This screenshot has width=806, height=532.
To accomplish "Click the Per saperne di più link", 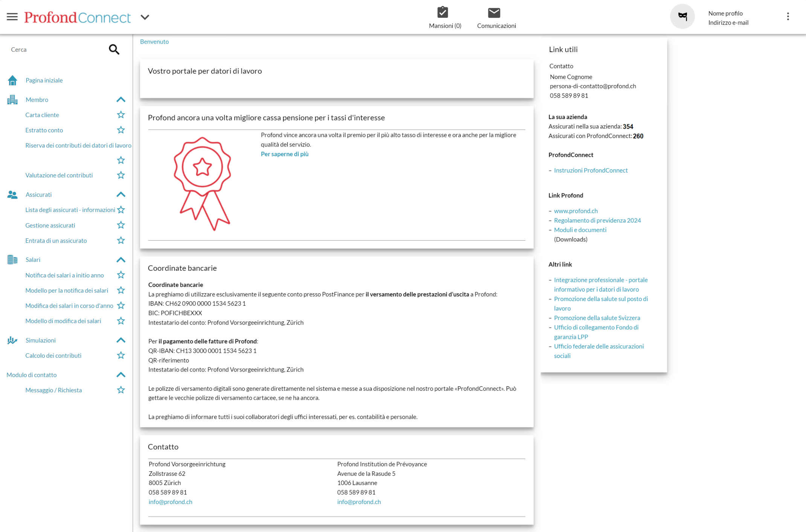I will click(x=284, y=154).
